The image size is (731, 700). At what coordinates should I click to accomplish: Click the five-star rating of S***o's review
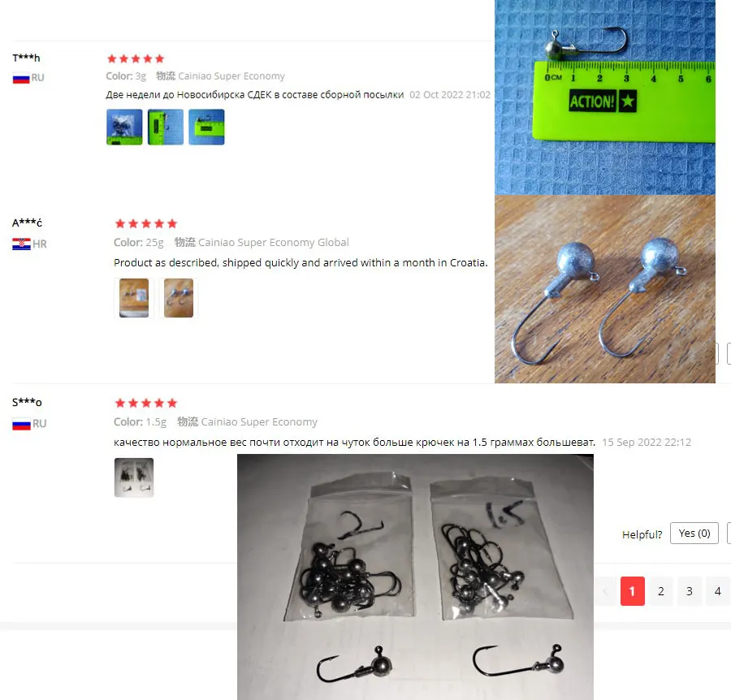[146, 403]
